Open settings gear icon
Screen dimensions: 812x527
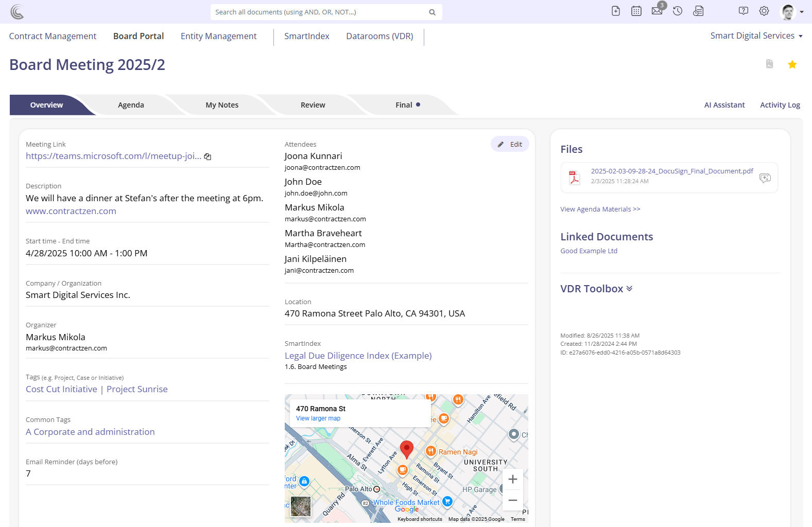[x=764, y=11]
